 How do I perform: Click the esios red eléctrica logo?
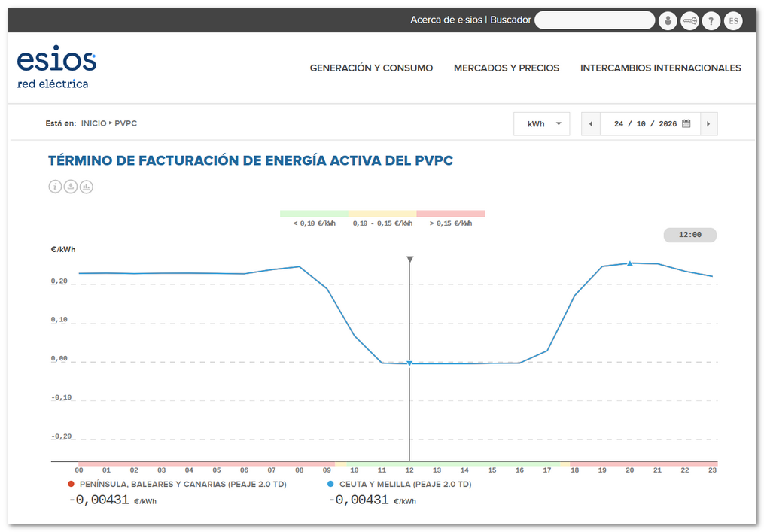56,67
